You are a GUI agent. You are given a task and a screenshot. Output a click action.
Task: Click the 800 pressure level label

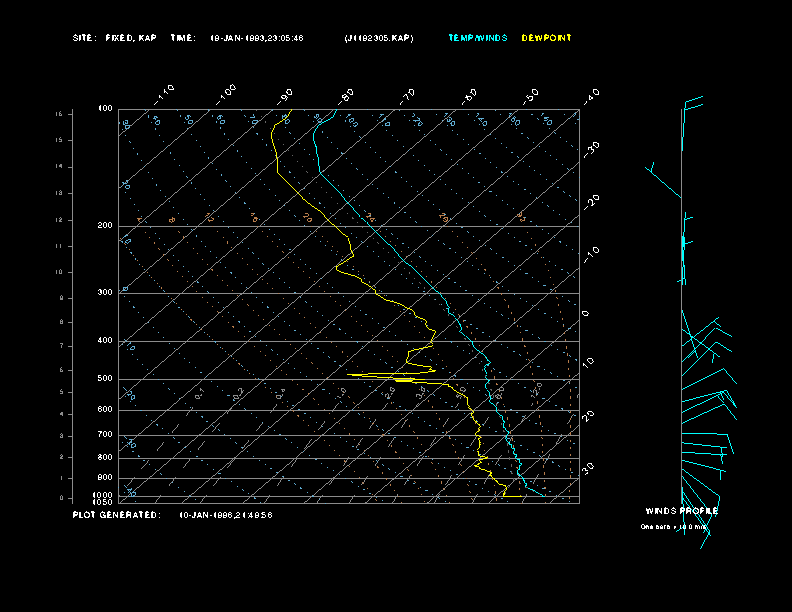(x=105, y=457)
